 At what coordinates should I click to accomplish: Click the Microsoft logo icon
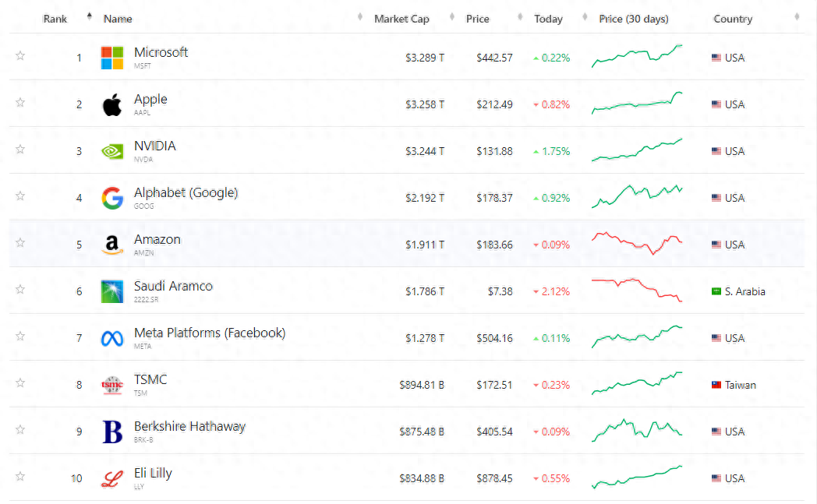112,58
